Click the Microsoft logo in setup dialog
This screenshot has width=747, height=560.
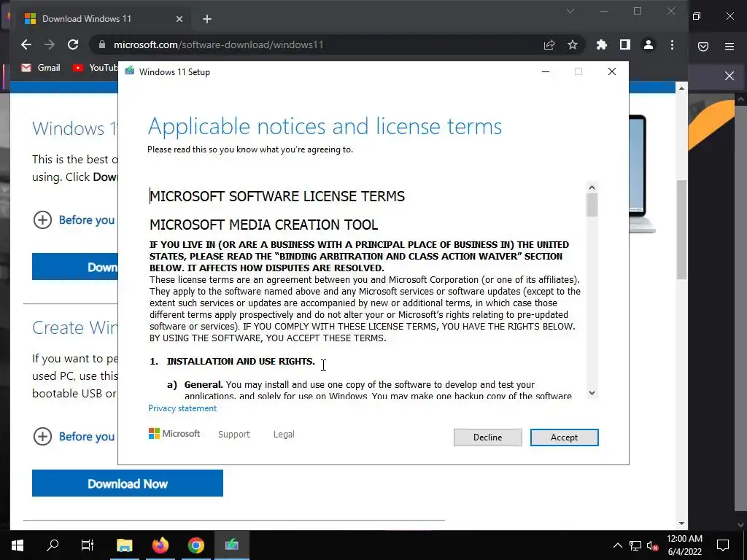174,434
